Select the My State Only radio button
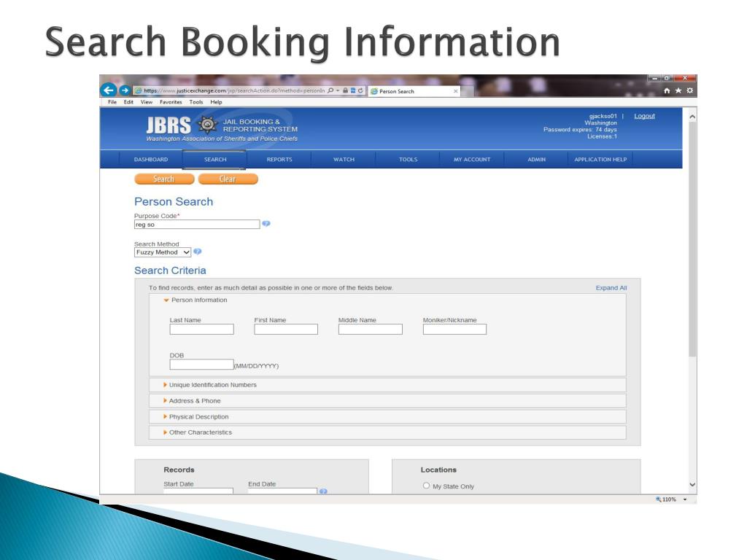The width and height of the screenshot is (747, 560). click(426, 486)
